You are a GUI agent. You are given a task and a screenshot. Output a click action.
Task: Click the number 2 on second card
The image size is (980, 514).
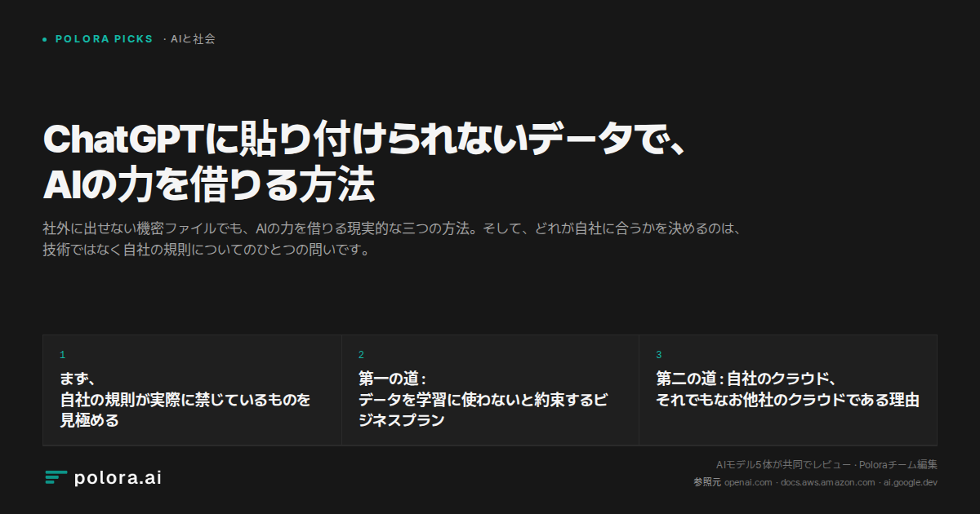pos(361,355)
